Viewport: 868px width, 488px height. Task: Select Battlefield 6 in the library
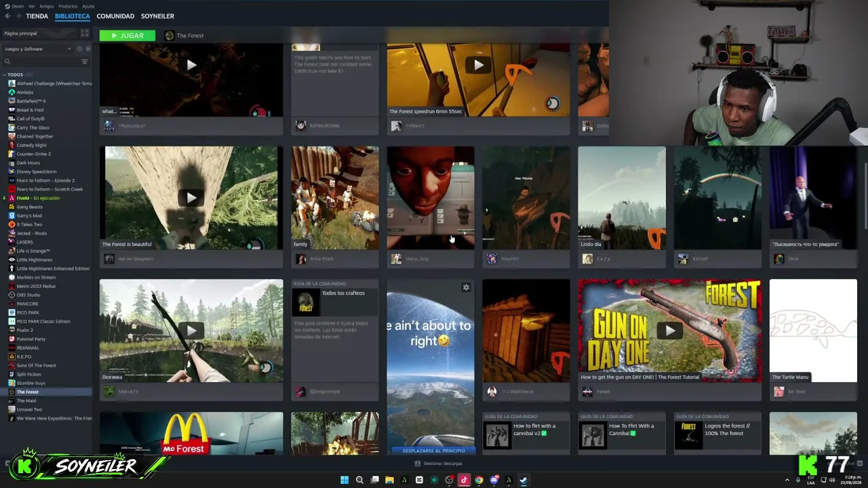(x=31, y=101)
